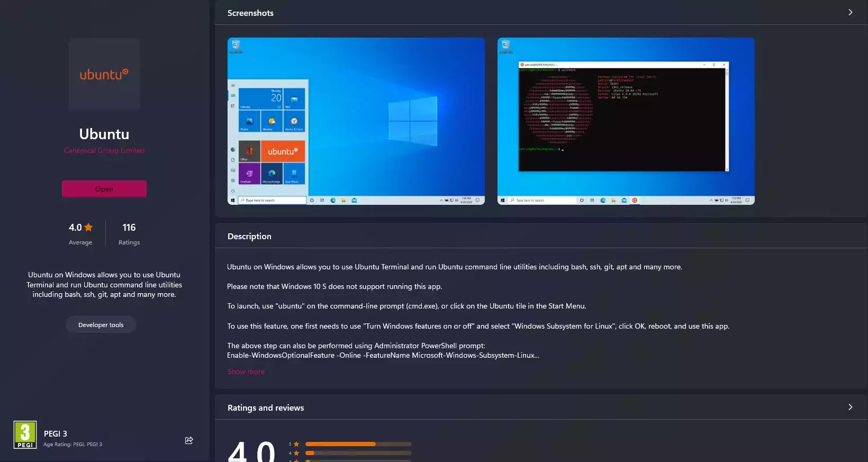Show more of the description
Image resolution: width=868 pixels, height=462 pixels.
pos(246,372)
